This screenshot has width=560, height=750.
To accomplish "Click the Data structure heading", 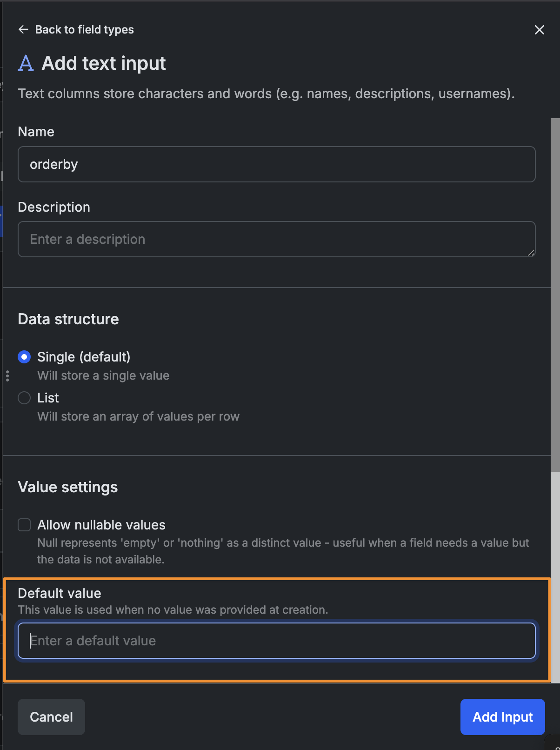I will [x=68, y=319].
